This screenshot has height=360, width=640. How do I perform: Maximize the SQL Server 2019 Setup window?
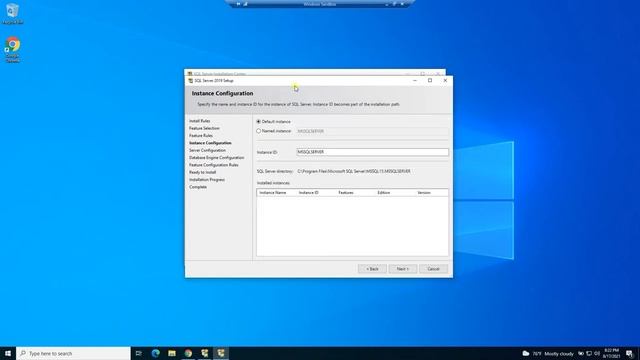[430, 81]
